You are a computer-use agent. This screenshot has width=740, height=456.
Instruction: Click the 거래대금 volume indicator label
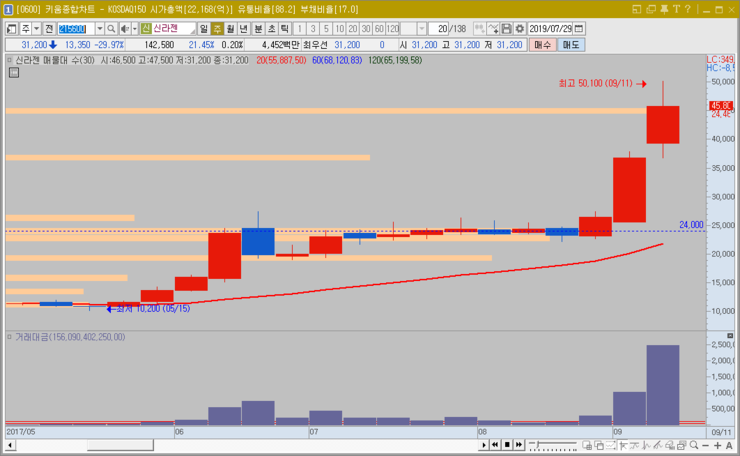coord(70,337)
